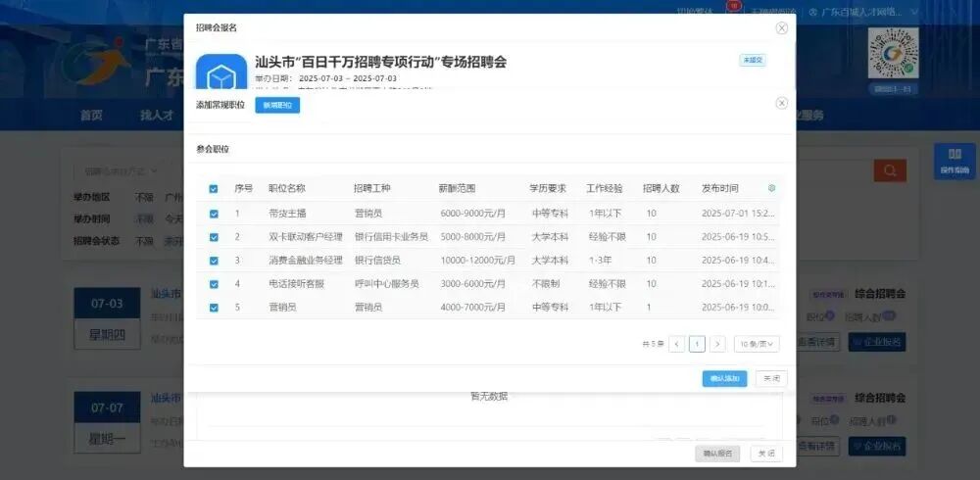Click the job fair title 汕头市百日千万招聘专项行动

click(380, 62)
